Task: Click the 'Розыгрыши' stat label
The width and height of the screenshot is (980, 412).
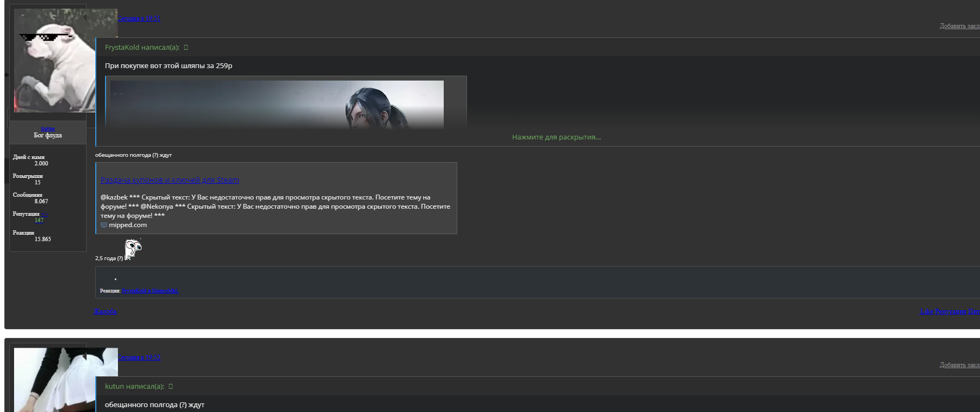Action: tap(28, 176)
